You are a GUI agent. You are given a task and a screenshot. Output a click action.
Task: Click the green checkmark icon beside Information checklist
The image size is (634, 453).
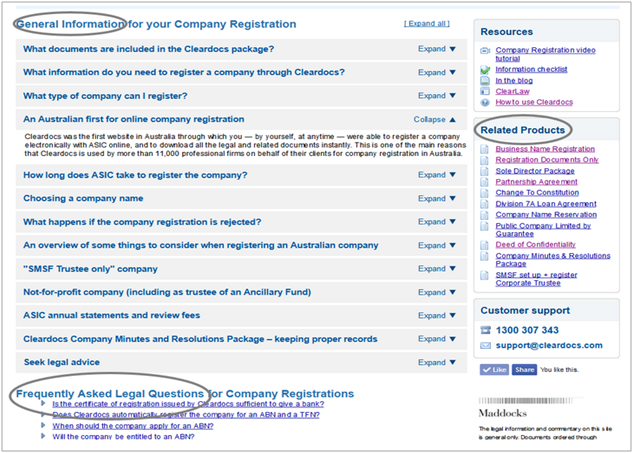click(x=485, y=70)
